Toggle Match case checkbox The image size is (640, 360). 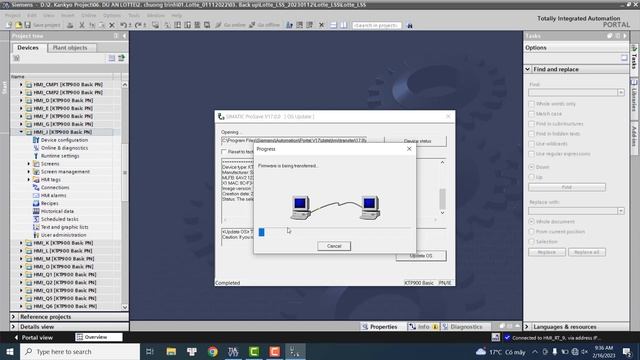tap(531, 114)
